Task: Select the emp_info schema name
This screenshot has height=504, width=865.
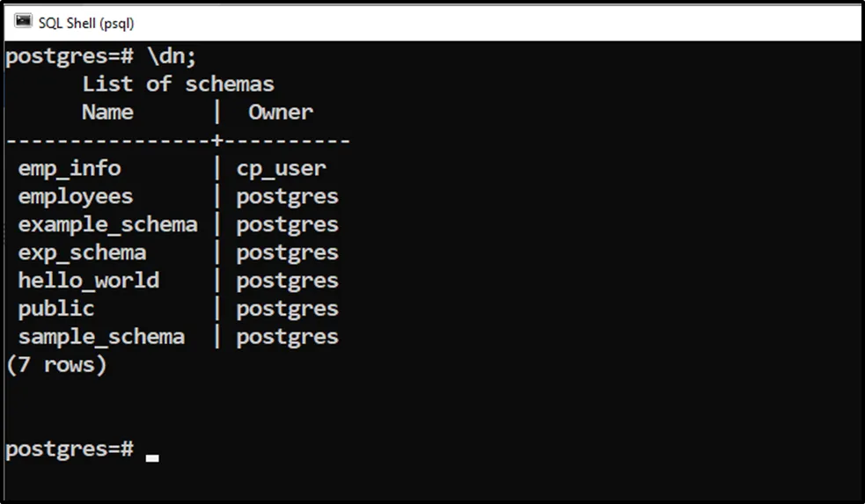Action: (x=70, y=169)
